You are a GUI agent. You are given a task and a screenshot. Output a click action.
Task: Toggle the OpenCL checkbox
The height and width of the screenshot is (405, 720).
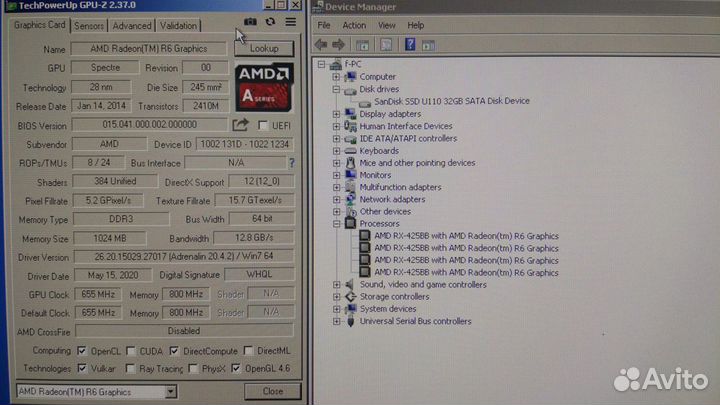82,351
